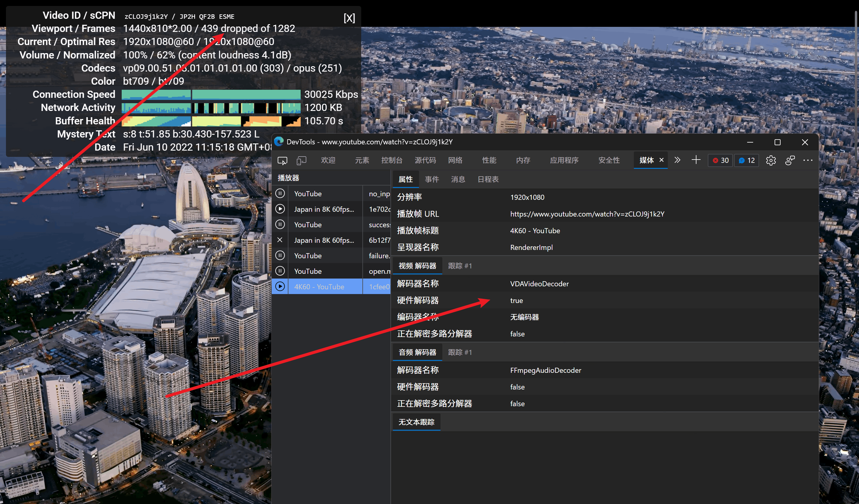Screen dimensions: 859x504
Task: Open the 网络 panel tab
Action: (455, 160)
